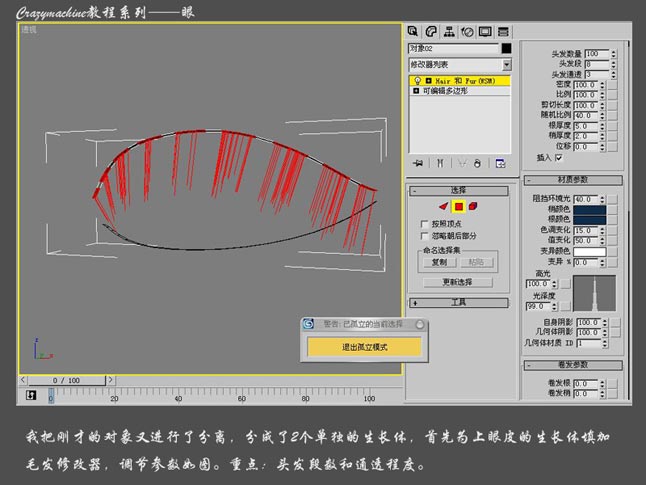The image size is (646, 485).
Task: Click the 0 / 100 time slider
Action: pos(66,380)
